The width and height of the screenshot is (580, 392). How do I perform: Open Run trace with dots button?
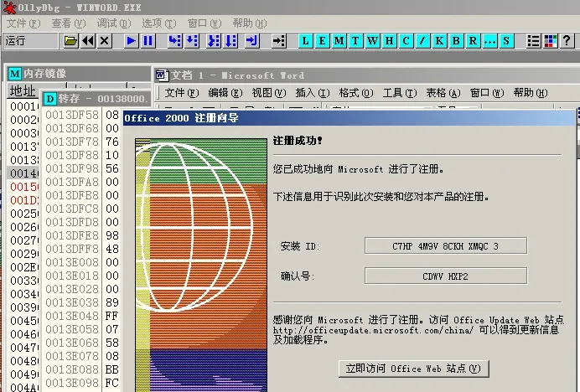click(489, 41)
